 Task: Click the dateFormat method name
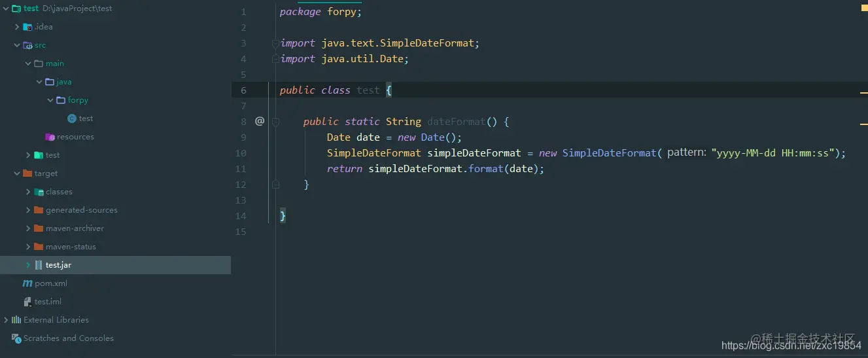457,122
